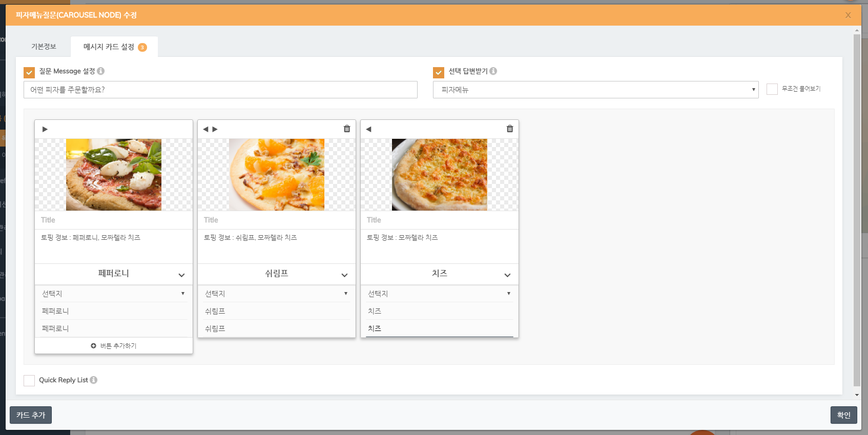Viewport: 868px width, 435px height.
Task: Move shrimp card left with left arrow
Action: [205, 129]
